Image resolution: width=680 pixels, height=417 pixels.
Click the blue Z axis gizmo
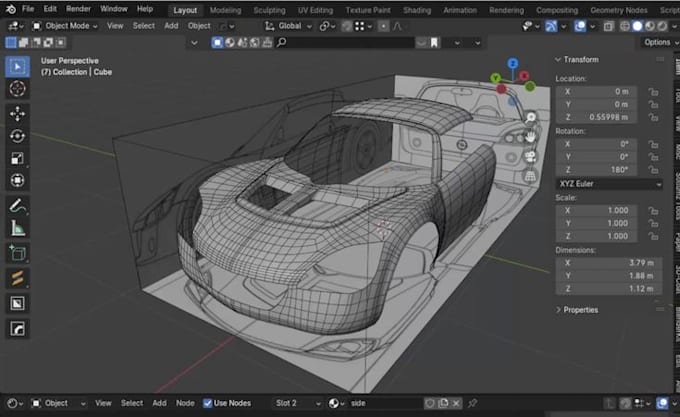click(513, 64)
